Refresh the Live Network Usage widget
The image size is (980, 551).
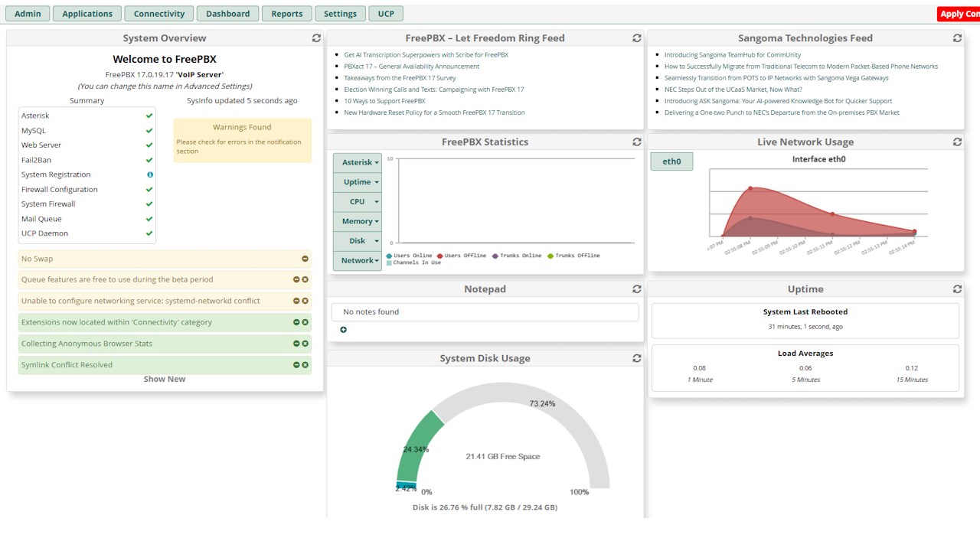(957, 142)
